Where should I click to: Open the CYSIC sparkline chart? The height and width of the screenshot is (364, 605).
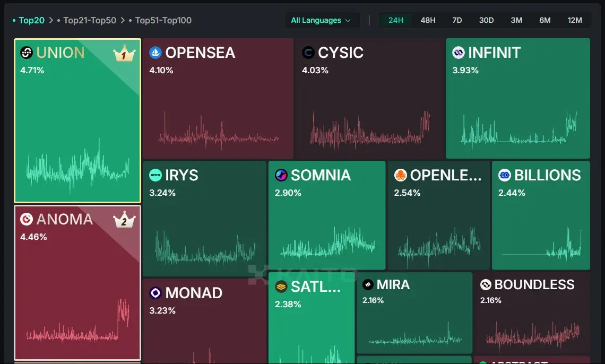[370, 130]
